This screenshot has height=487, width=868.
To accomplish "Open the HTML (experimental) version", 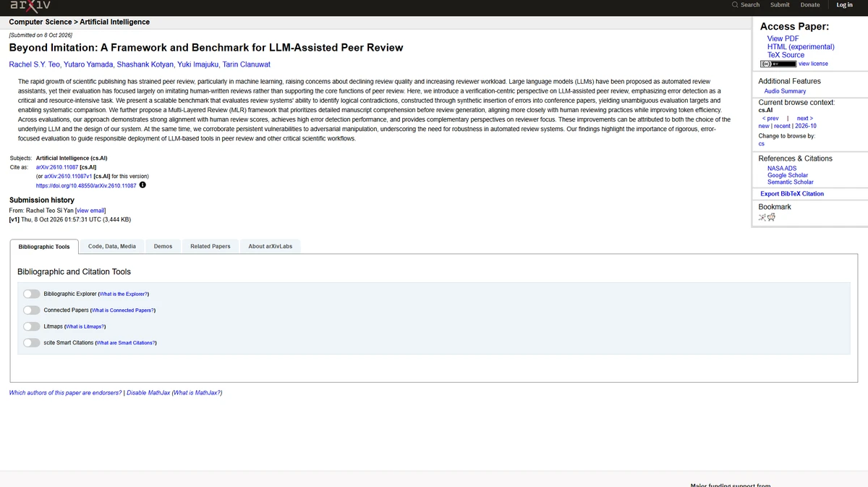I will click(x=801, y=47).
